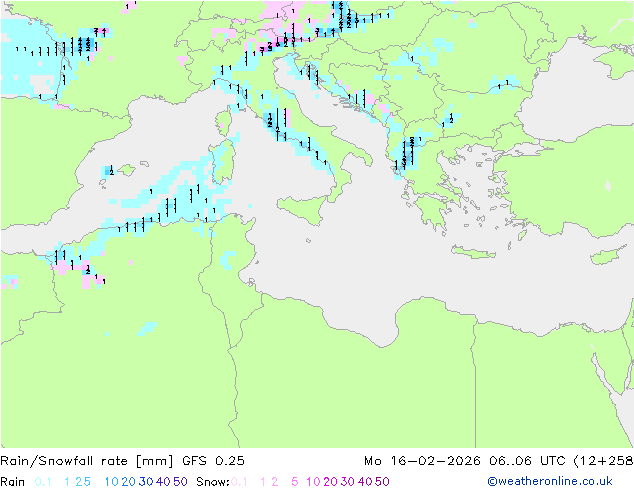Image resolution: width=634 pixels, height=490 pixels.
Task: Click the date text 'Mo 16-02-2026'
Action: pos(422,461)
